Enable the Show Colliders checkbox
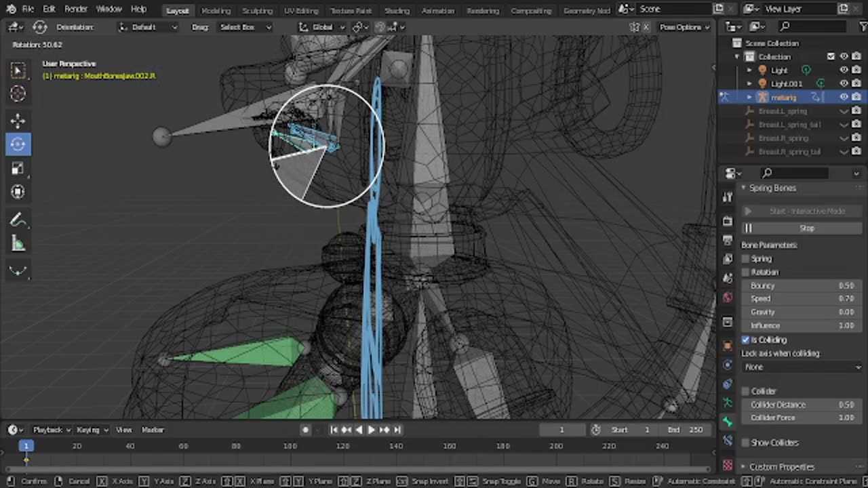 click(x=746, y=443)
